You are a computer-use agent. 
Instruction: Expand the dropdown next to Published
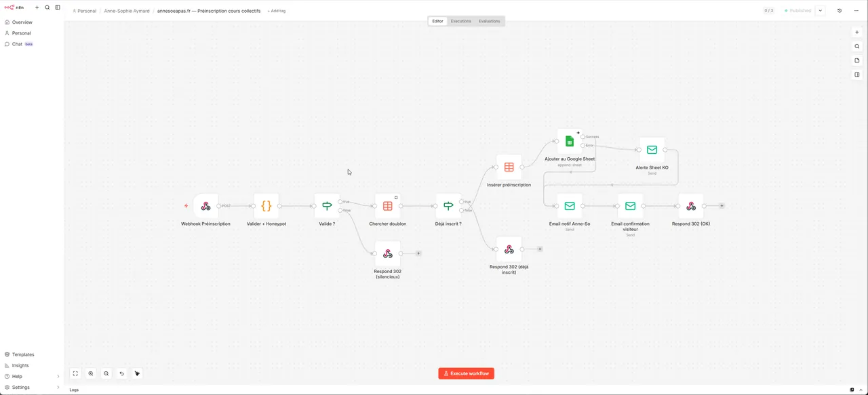click(x=821, y=11)
